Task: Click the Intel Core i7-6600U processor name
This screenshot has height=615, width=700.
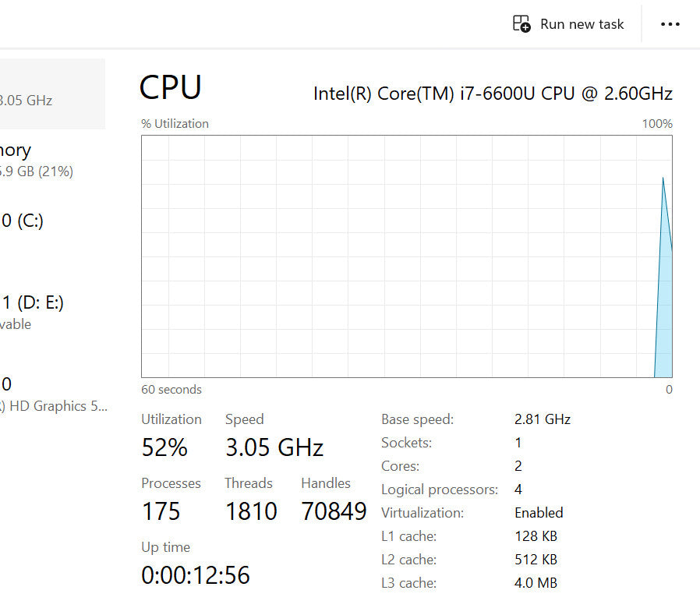Action: click(493, 94)
